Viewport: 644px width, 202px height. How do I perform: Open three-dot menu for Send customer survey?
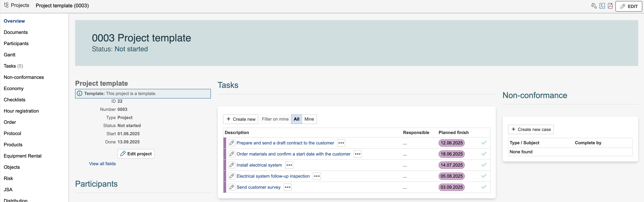pos(288,187)
